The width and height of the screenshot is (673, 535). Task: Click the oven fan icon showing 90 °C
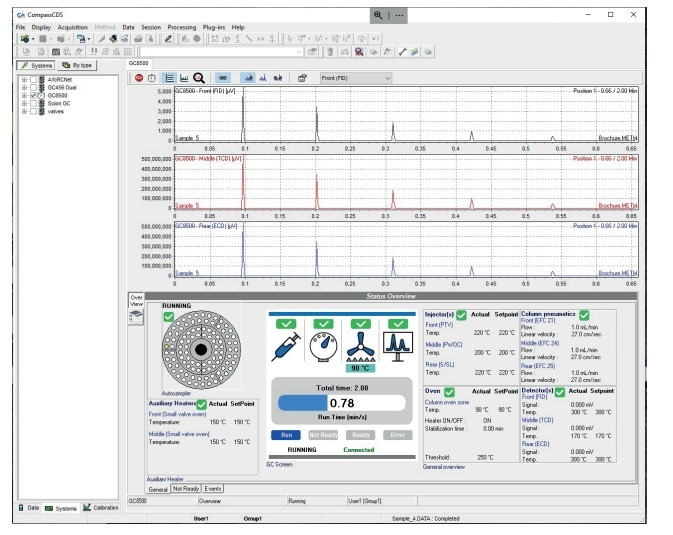point(361,347)
